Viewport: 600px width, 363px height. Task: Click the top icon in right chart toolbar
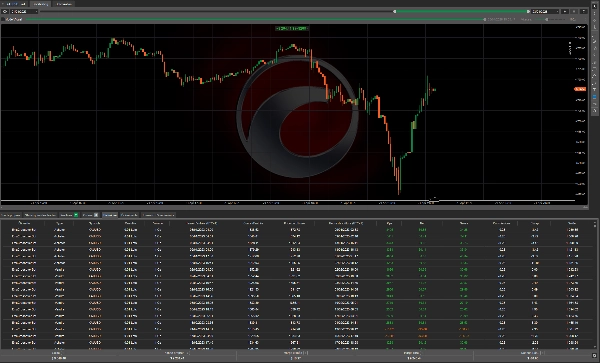click(595, 7)
